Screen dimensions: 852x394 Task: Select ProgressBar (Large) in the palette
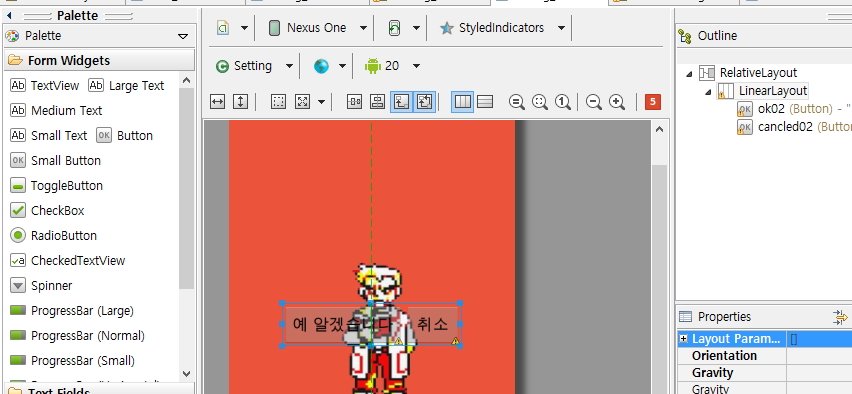72,310
